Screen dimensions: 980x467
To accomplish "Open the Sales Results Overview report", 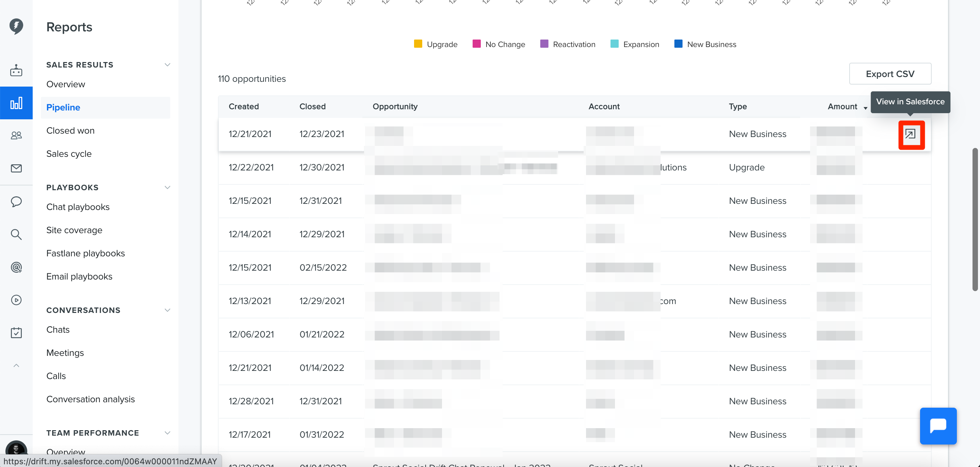I will 65,84.
